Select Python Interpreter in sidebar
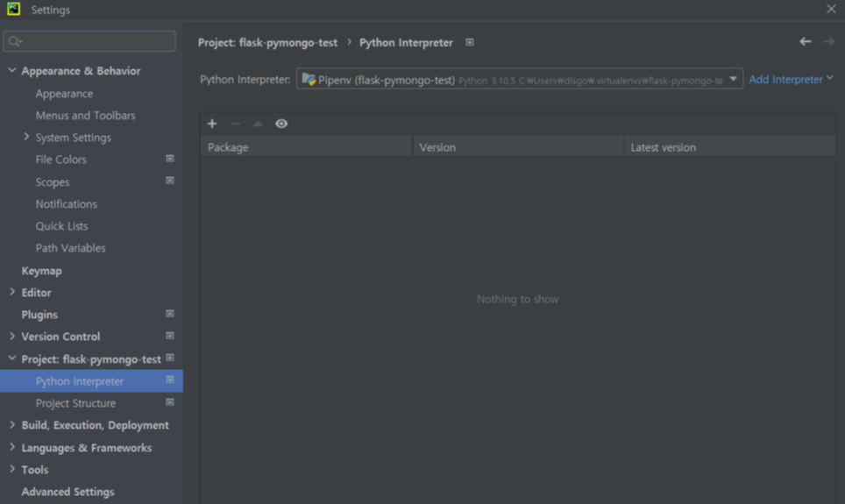The image size is (845, 504). click(91, 381)
